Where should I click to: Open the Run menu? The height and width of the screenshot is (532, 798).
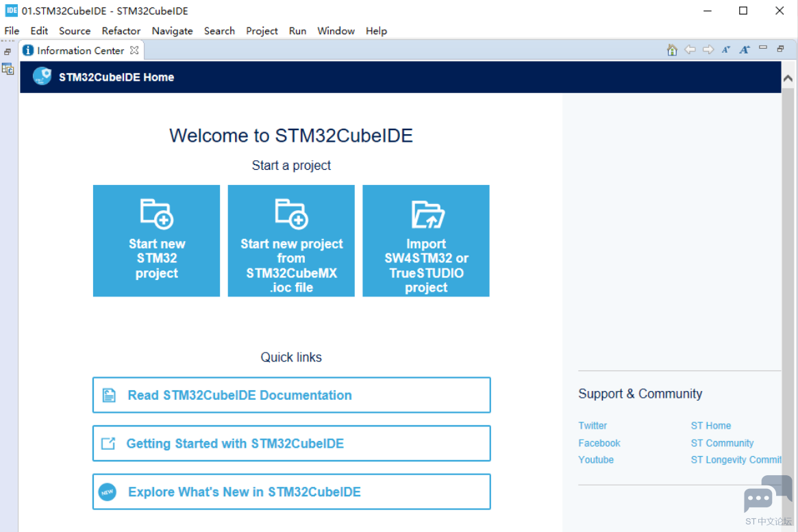tap(298, 31)
